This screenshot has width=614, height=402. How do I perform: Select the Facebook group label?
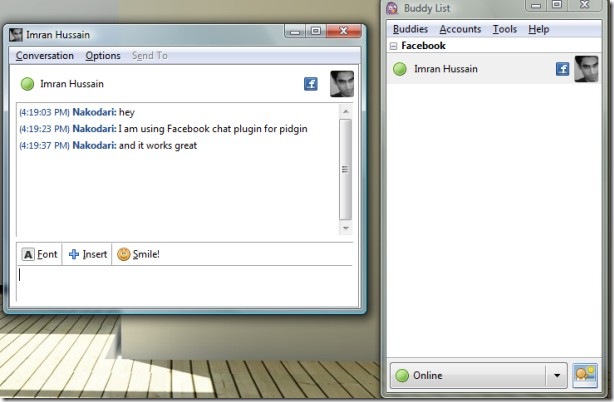pyautogui.click(x=423, y=46)
